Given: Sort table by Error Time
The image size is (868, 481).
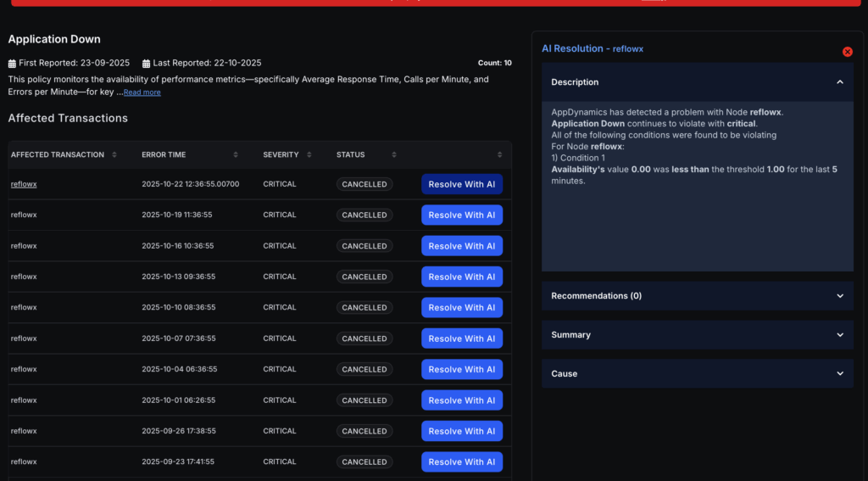Looking at the screenshot, I should [236, 155].
